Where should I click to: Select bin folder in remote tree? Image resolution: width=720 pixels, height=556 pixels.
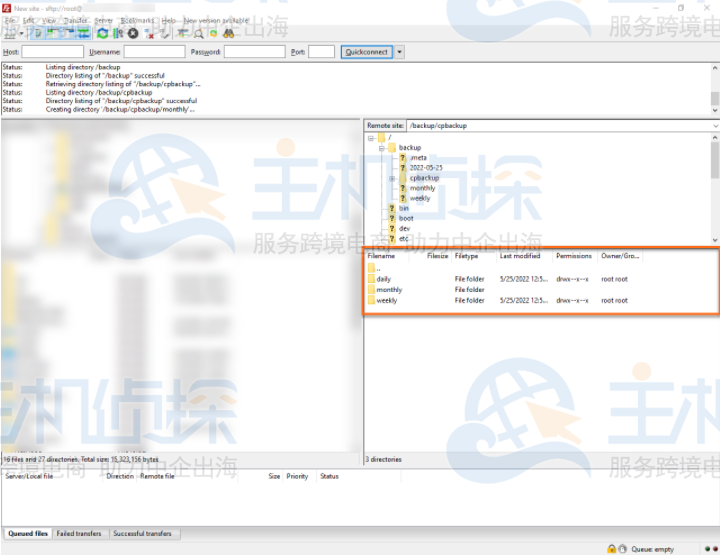[x=404, y=208]
